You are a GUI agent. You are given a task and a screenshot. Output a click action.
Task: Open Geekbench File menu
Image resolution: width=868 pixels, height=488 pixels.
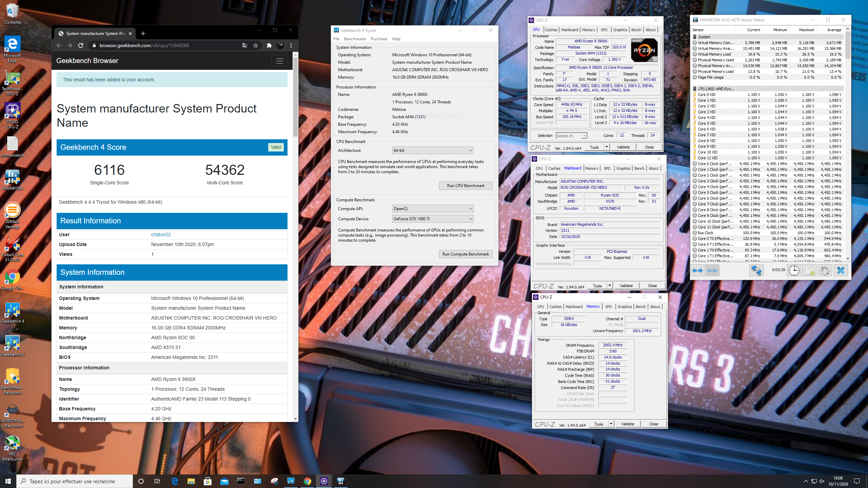point(336,39)
